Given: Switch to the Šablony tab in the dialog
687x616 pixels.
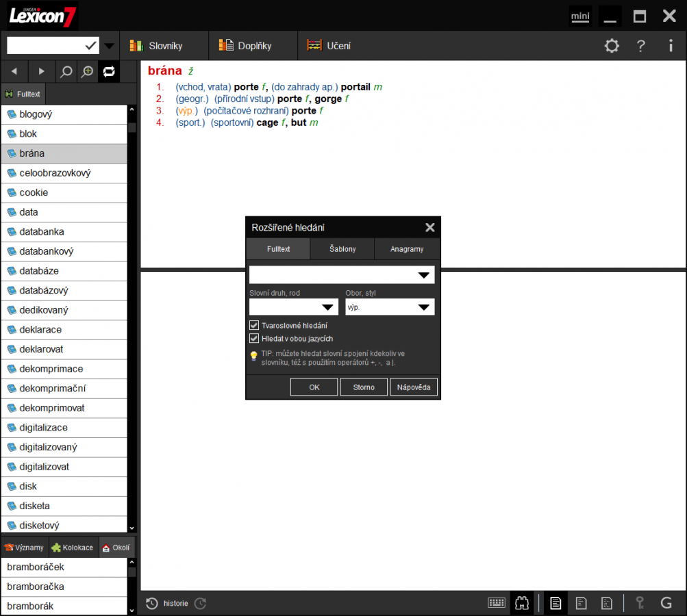Looking at the screenshot, I should click(341, 249).
